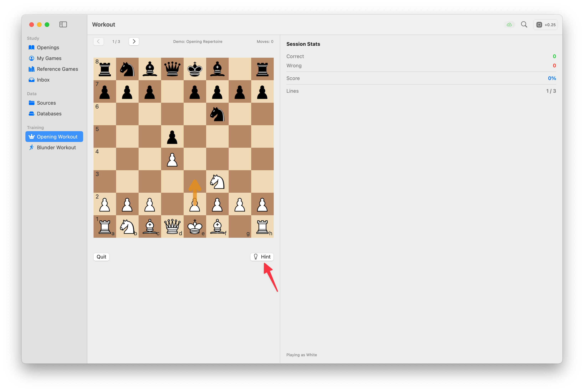The height and width of the screenshot is (392, 584).
Task: Click the empty e3 square with arrow tip
Action: click(x=195, y=182)
